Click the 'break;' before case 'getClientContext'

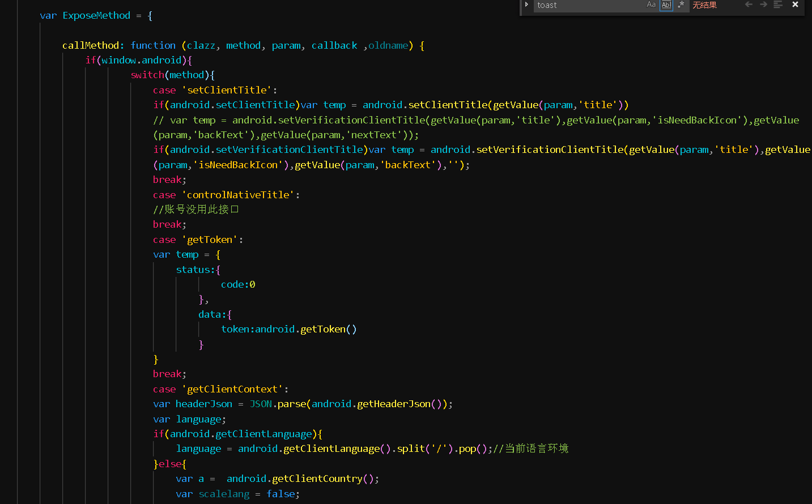tap(169, 374)
